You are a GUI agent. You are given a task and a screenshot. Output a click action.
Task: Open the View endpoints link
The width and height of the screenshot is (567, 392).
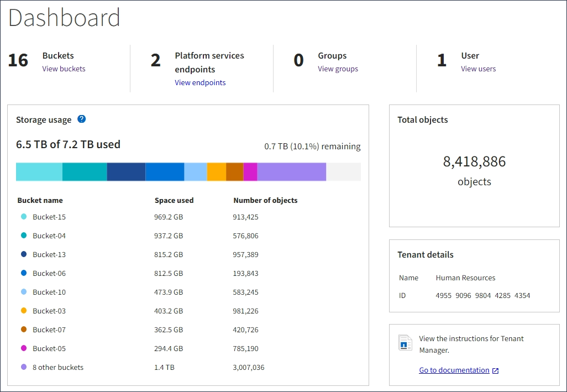coord(200,83)
